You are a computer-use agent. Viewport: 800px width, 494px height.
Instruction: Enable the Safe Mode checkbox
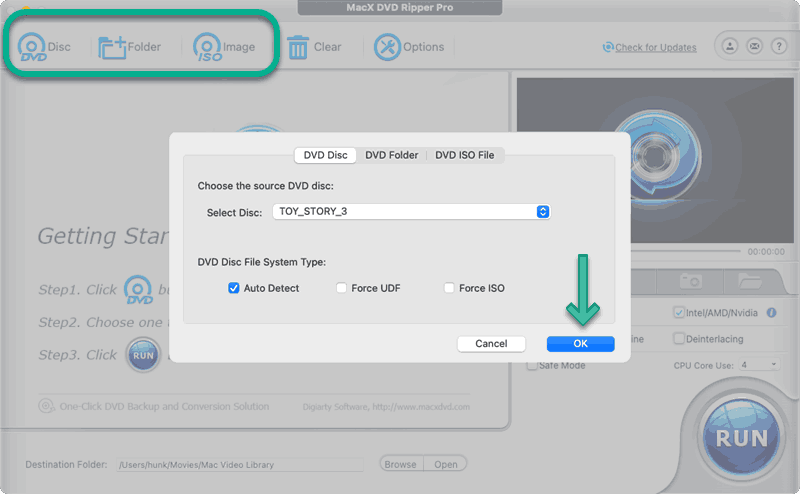tap(532, 365)
